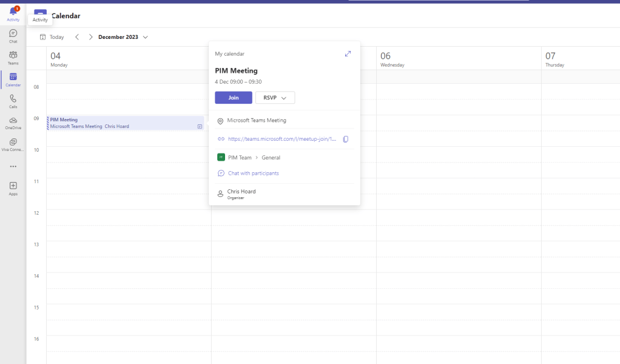Show more apps via ellipsis

pyautogui.click(x=13, y=166)
